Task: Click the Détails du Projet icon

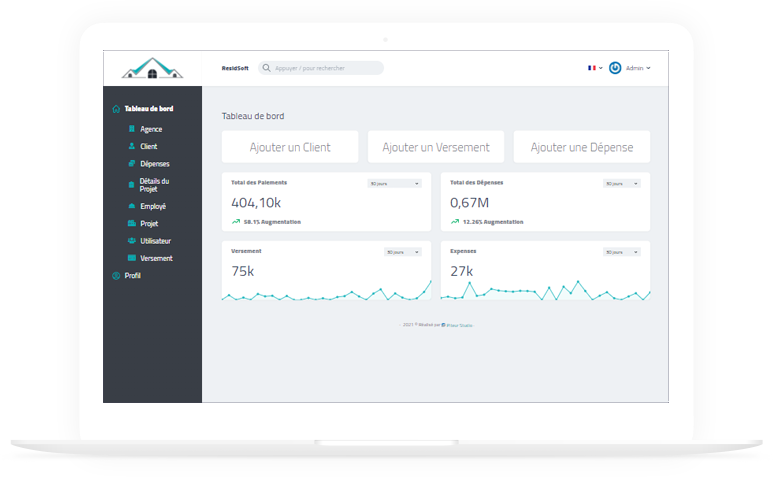Action: coord(131,185)
